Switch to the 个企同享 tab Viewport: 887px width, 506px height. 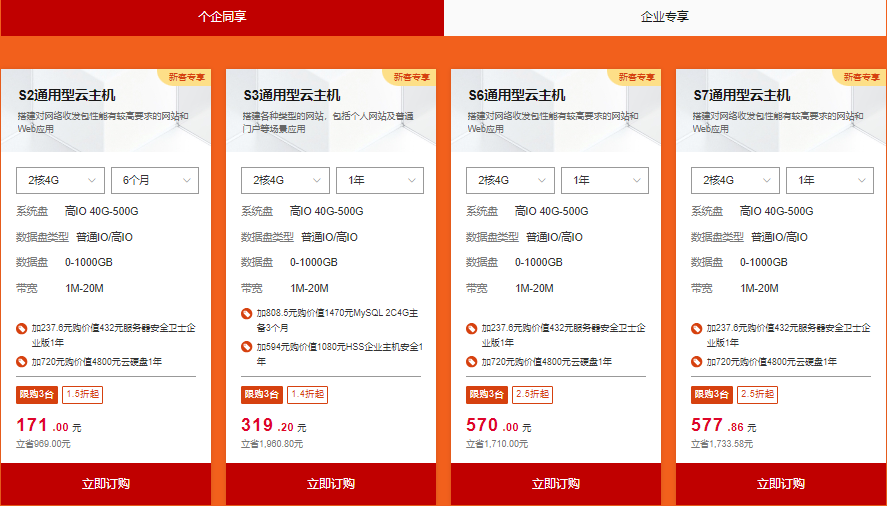coord(222,17)
